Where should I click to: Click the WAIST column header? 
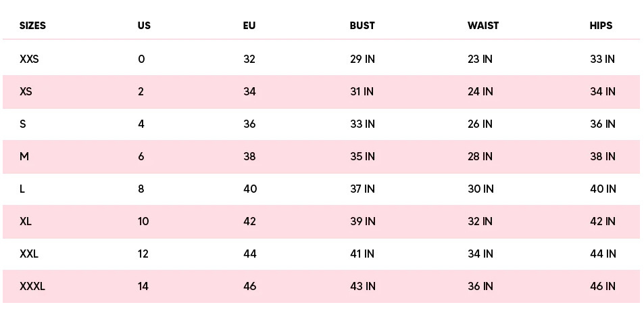coord(483,26)
